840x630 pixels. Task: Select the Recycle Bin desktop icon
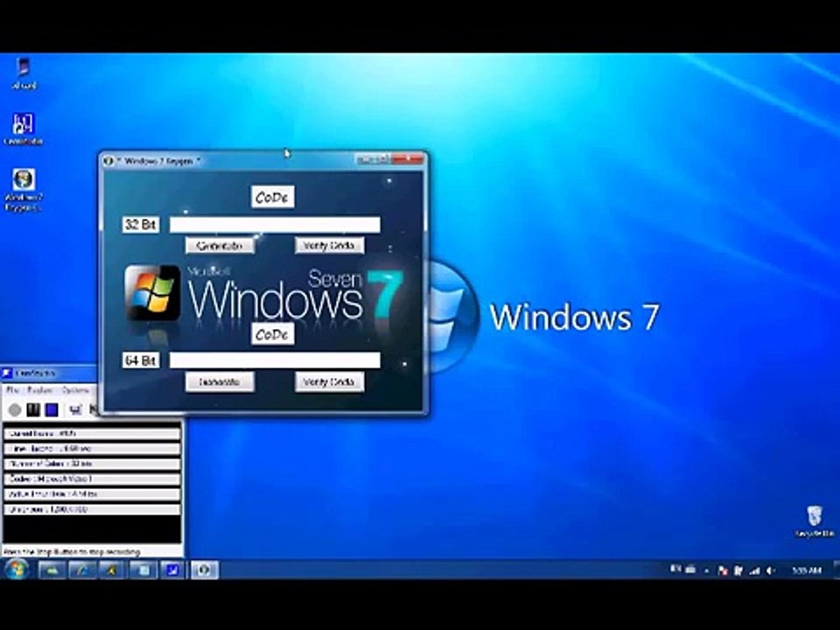tap(815, 521)
